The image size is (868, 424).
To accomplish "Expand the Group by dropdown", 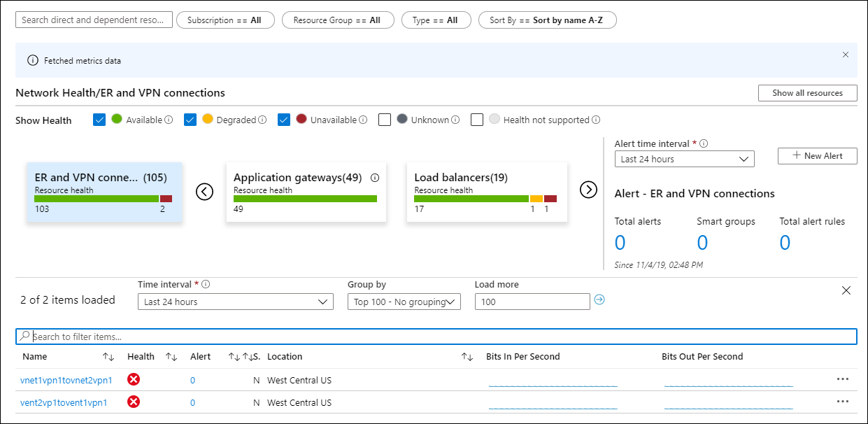I will [404, 302].
